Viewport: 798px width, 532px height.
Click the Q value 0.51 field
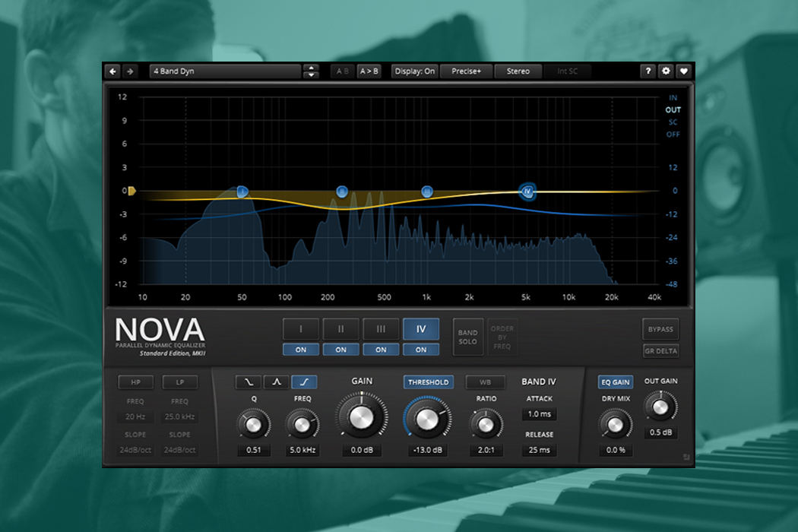[x=253, y=450]
